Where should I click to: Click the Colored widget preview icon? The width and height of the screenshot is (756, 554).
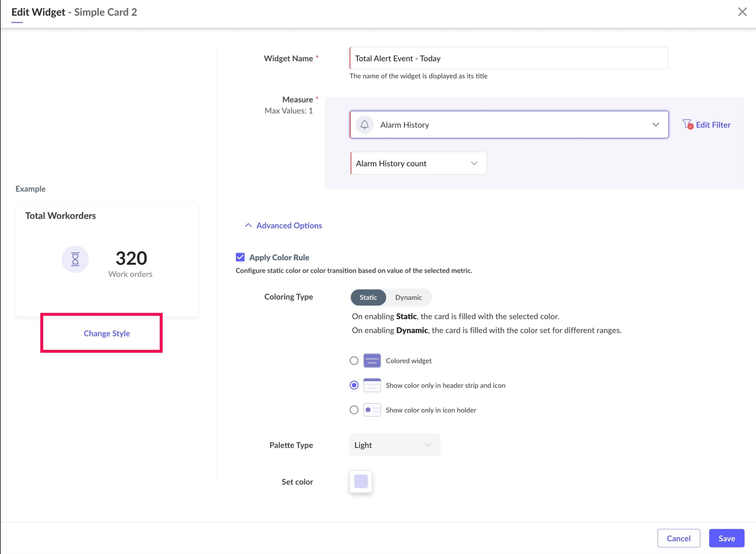point(372,361)
